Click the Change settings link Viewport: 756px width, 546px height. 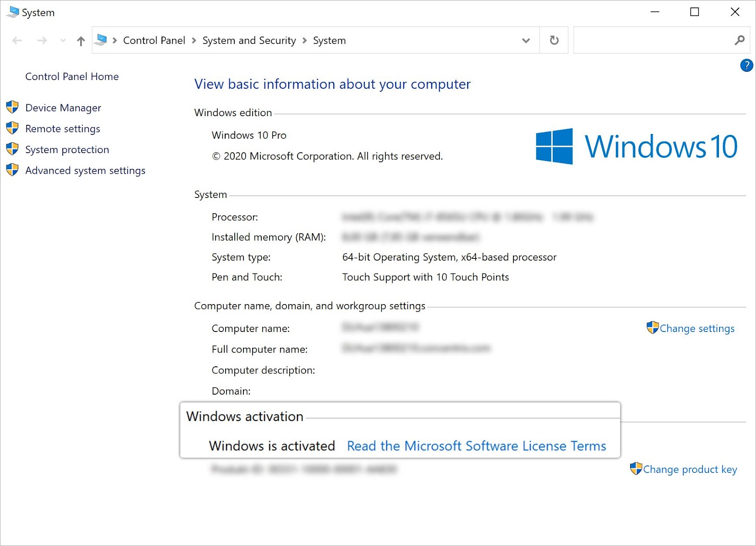tap(697, 328)
